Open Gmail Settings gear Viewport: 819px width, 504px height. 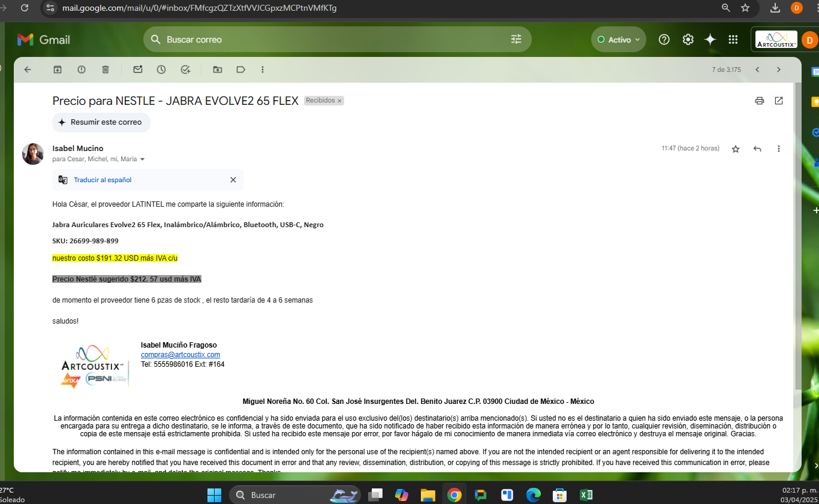688,40
